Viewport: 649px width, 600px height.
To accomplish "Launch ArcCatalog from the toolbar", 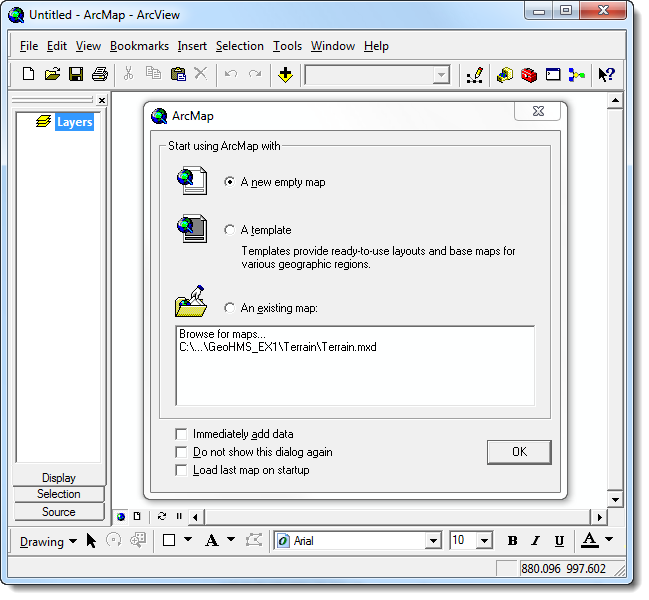I will 505,74.
